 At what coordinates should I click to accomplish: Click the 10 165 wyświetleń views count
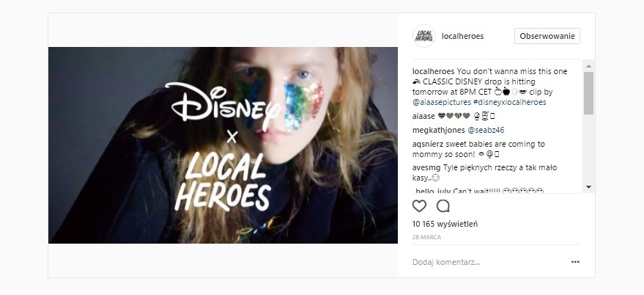(x=445, y=224)
